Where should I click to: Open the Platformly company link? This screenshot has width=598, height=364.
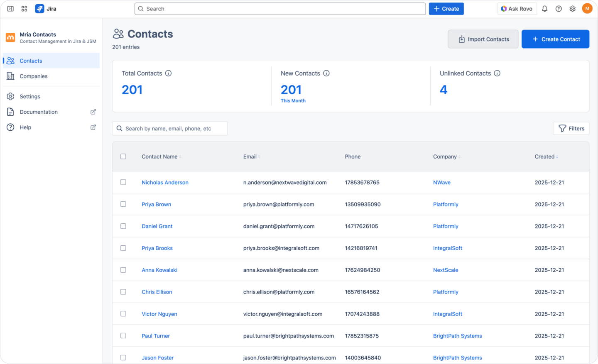pyautogui.click(x=446, y=204)
